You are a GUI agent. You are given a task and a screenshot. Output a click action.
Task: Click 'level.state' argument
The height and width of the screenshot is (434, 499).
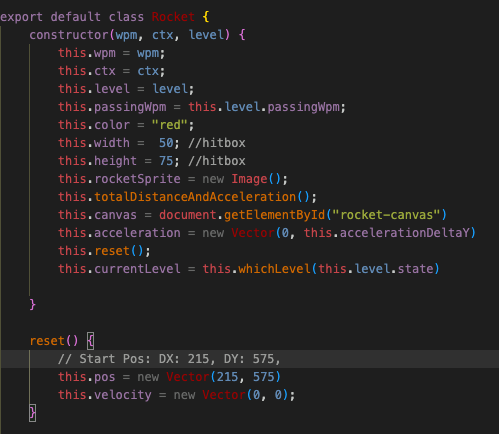coord(394,269)
